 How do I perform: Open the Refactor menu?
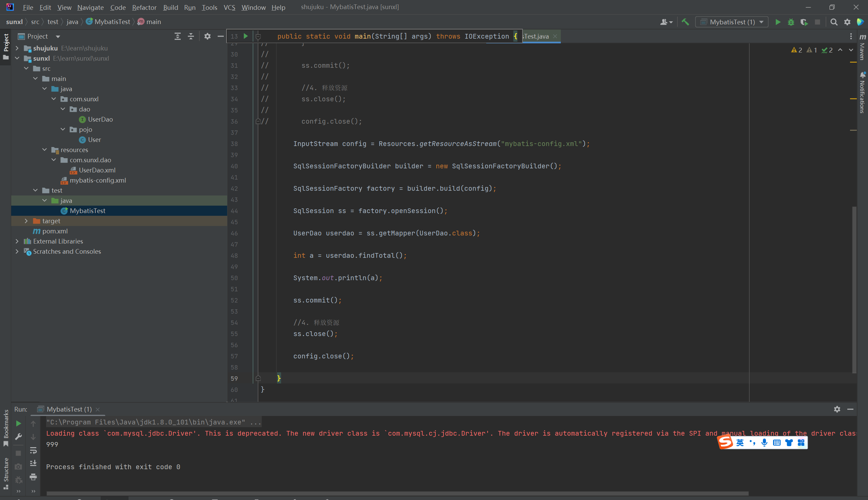pyautogui.click(x=144, y=7)
